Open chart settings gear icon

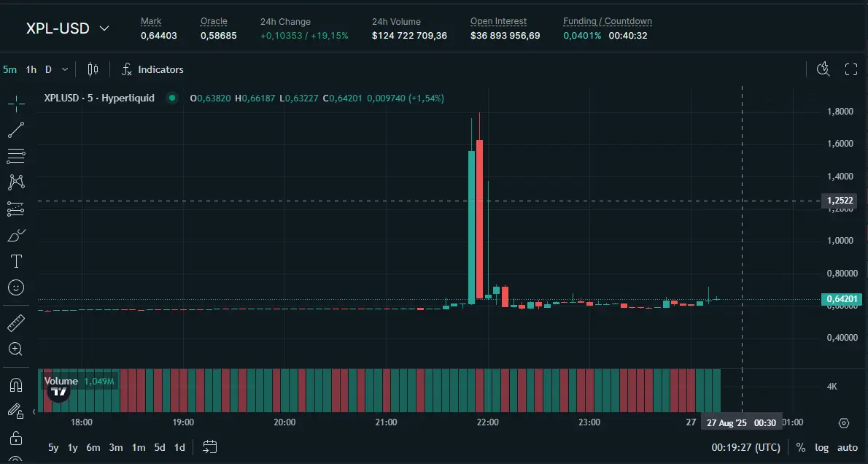(x=844, y=423)
